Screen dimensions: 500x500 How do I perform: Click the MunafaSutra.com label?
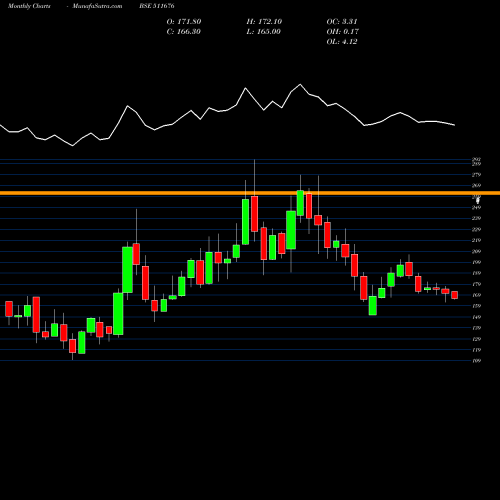coord(97,6)
